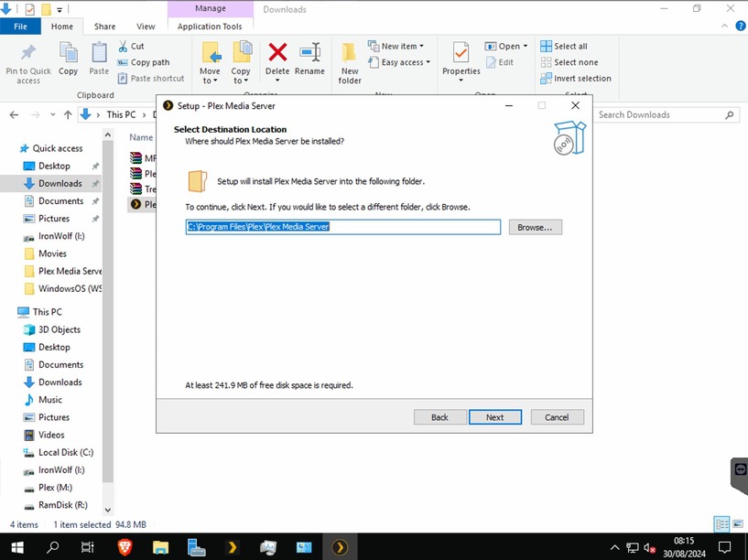This screenshot has height=560, width=748.
Task: Click Pin to Quick access icon
Action: (28, 52)
